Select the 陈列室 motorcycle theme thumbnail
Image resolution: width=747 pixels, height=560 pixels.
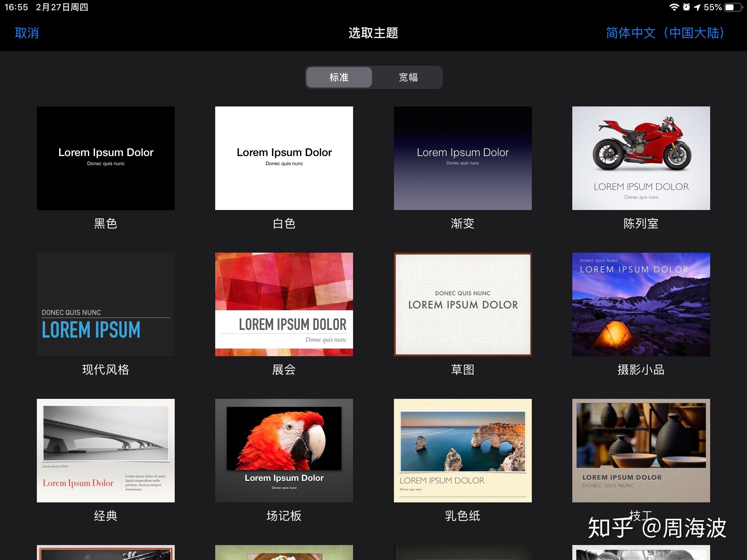click(641, 158)
